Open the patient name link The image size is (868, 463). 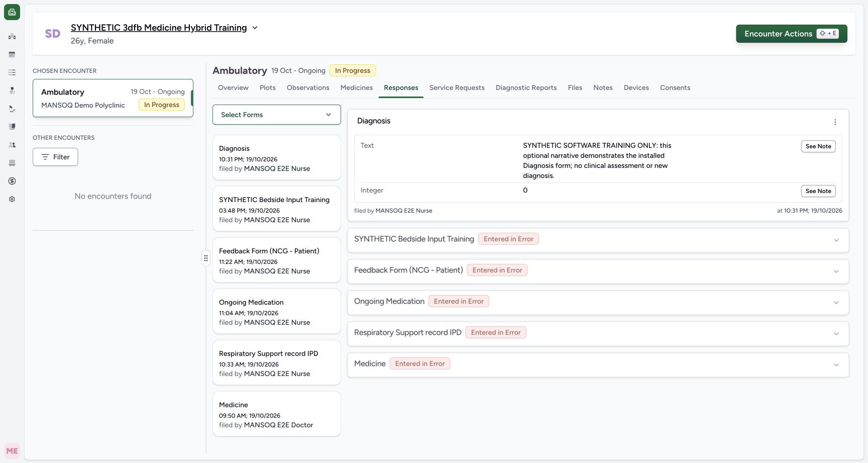[159, 28]
